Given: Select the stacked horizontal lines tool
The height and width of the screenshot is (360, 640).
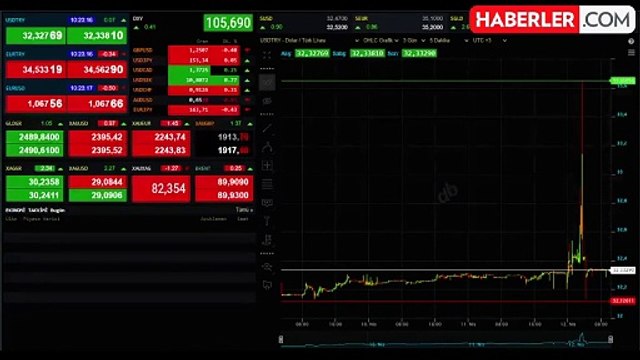Looking at the screenshot, I should point(267,184).
